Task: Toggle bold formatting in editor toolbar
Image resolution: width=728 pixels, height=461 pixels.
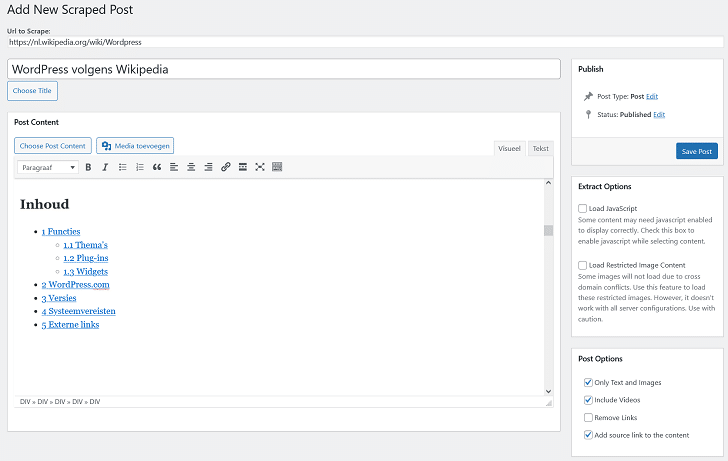Action: pyautogui.click(x=88, y=167)
